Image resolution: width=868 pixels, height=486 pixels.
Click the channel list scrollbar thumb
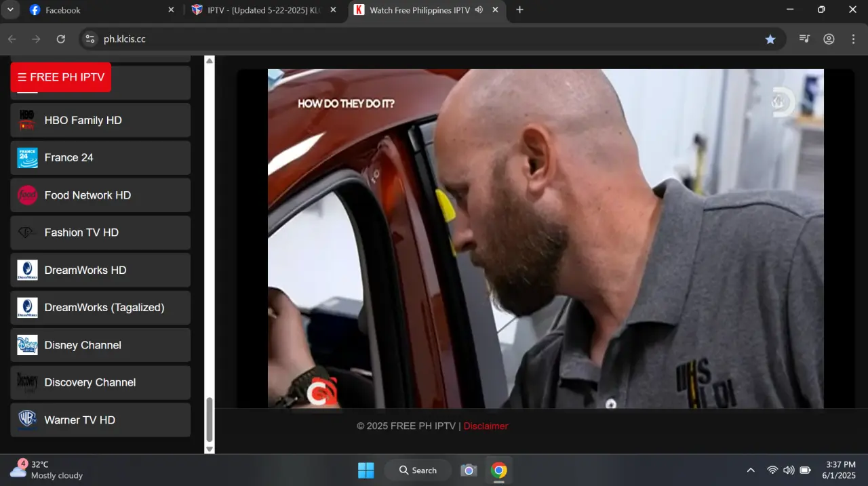coord(210,420)
